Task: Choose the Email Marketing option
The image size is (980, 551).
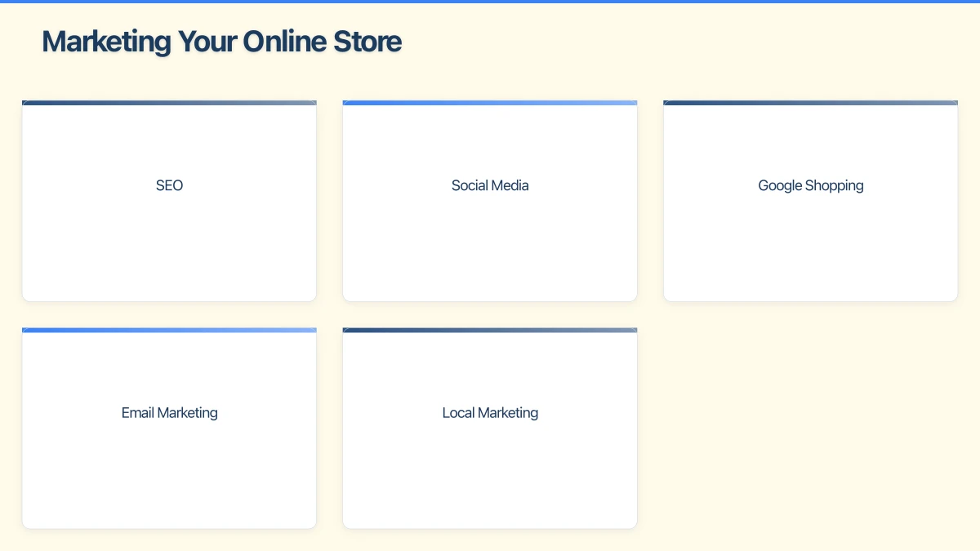Action: pos(169,428)
